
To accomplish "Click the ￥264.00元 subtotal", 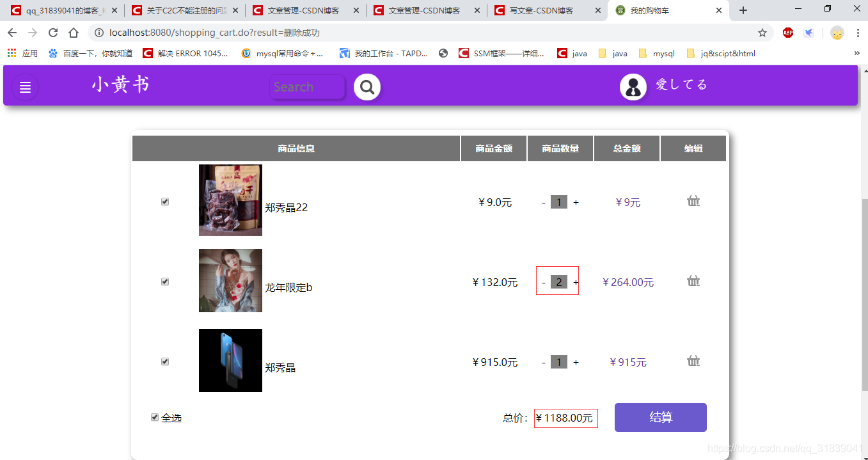I will point(628,282).
